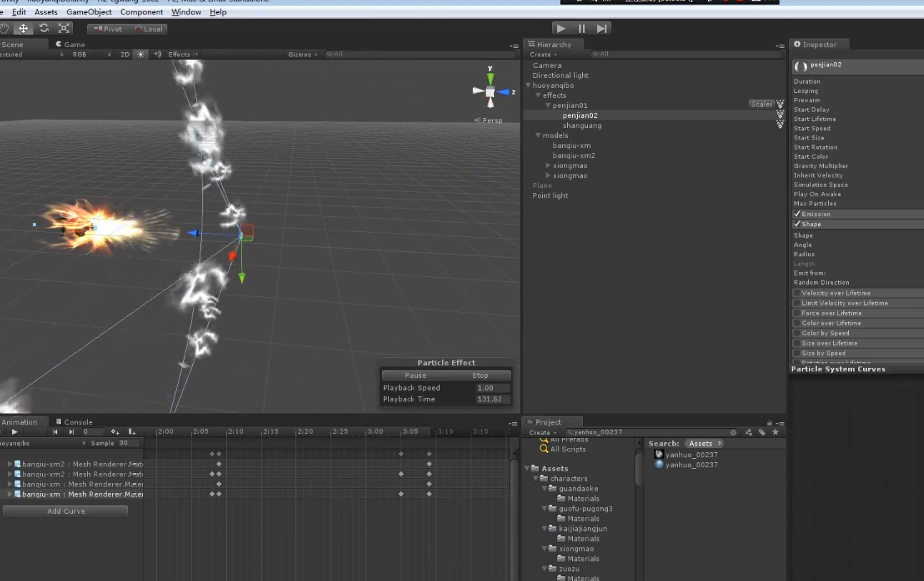
Task: Open the Component menu
Action: [x=142, y=12]
